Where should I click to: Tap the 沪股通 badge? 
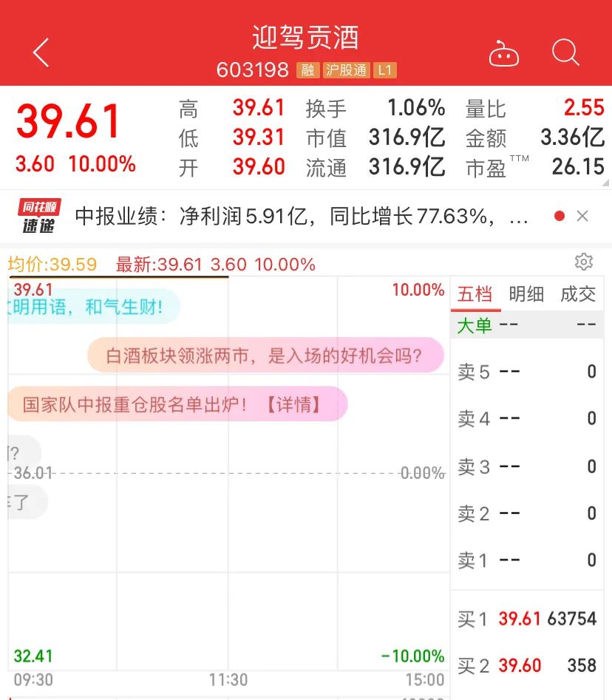point(347,71)
